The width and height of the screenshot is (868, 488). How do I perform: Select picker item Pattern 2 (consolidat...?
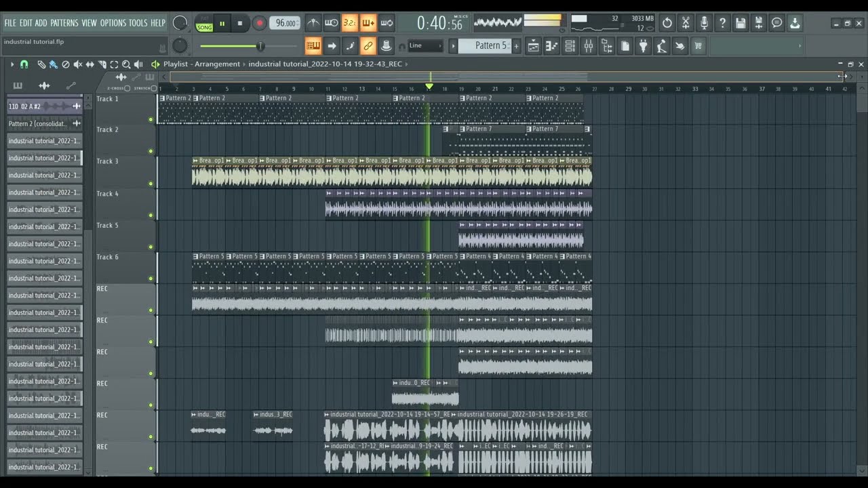(45, 123)
